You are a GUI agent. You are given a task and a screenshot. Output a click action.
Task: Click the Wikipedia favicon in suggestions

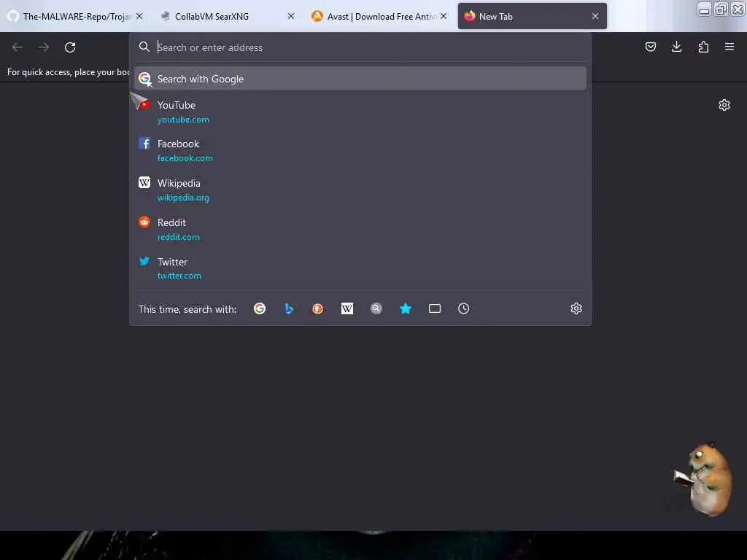(x=144, y=182)
